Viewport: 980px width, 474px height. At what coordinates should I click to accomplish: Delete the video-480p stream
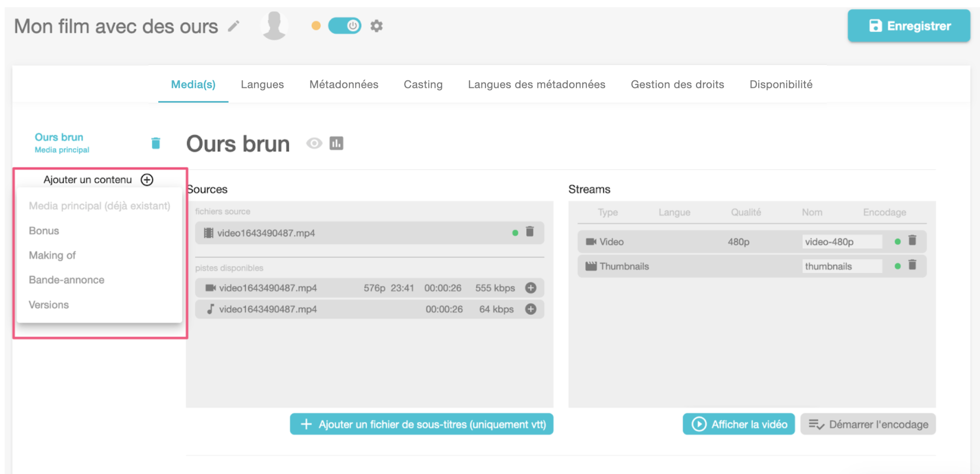[x=912, y=241]
